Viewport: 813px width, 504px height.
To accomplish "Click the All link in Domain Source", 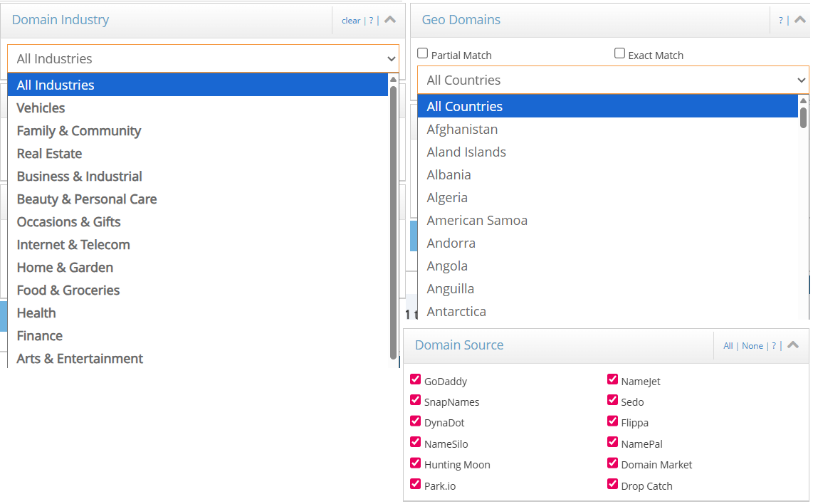I will tap(728, 345).
